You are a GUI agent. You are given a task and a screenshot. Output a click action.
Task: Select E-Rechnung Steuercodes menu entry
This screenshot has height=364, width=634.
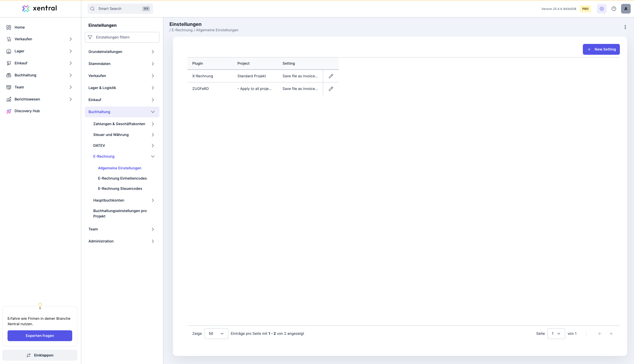(120, 189)
